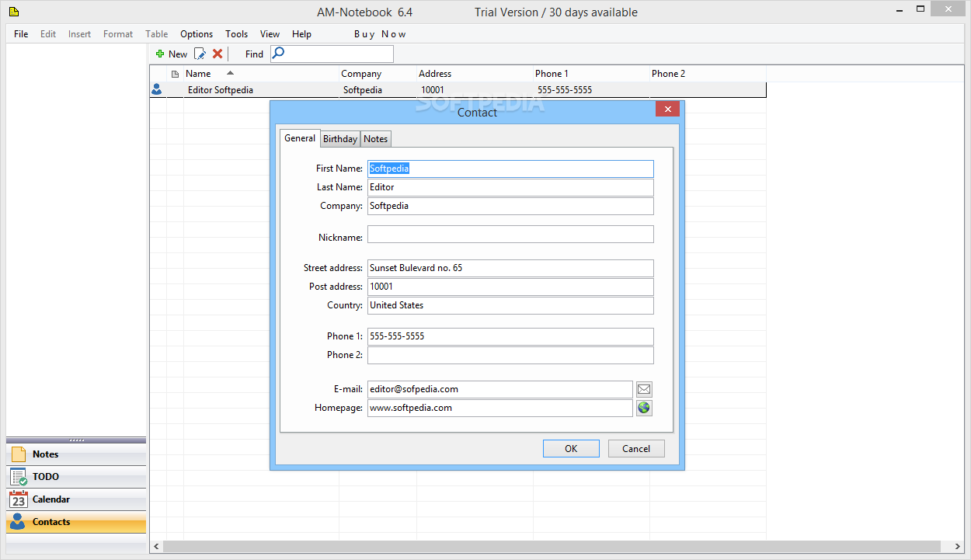This screenshot has width=971, height=560.
Task: Click the green plus New contact icon
Action: [x=160, y=54]
